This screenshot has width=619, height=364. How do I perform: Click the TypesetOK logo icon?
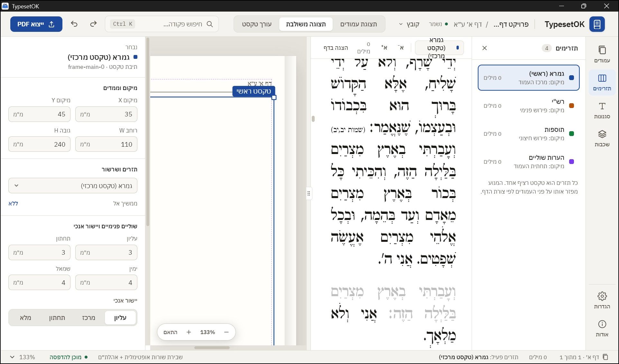tap(597, 24)
